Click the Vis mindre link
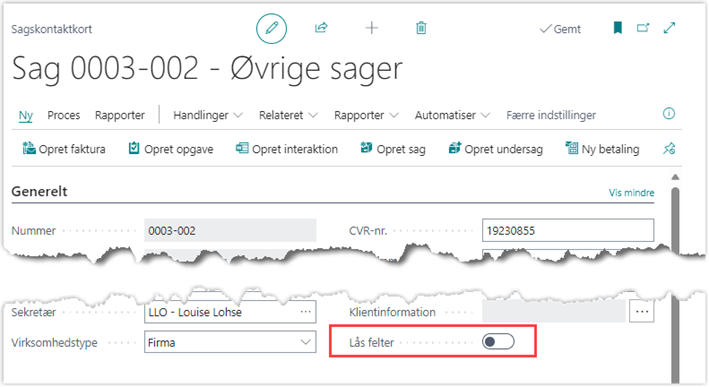Viewport: 709px width, 387px height. (x=631, y=193)
